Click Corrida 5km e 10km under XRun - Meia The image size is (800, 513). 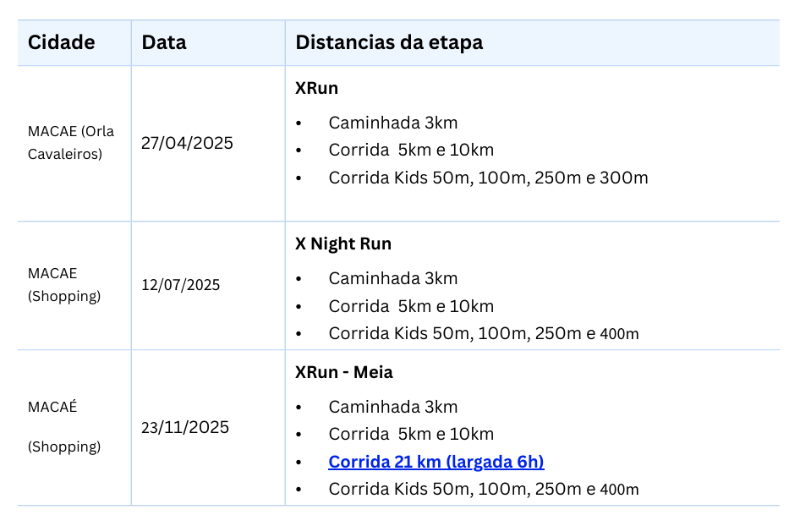(411, 434)
